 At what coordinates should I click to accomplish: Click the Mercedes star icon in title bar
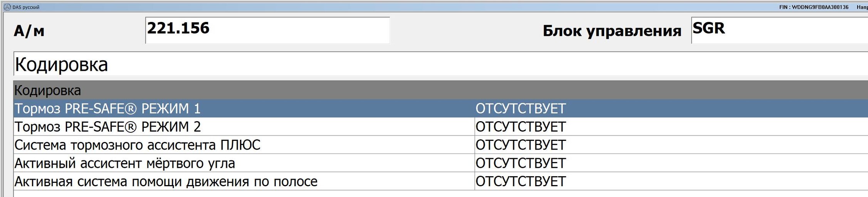click(x=7, y=7)
